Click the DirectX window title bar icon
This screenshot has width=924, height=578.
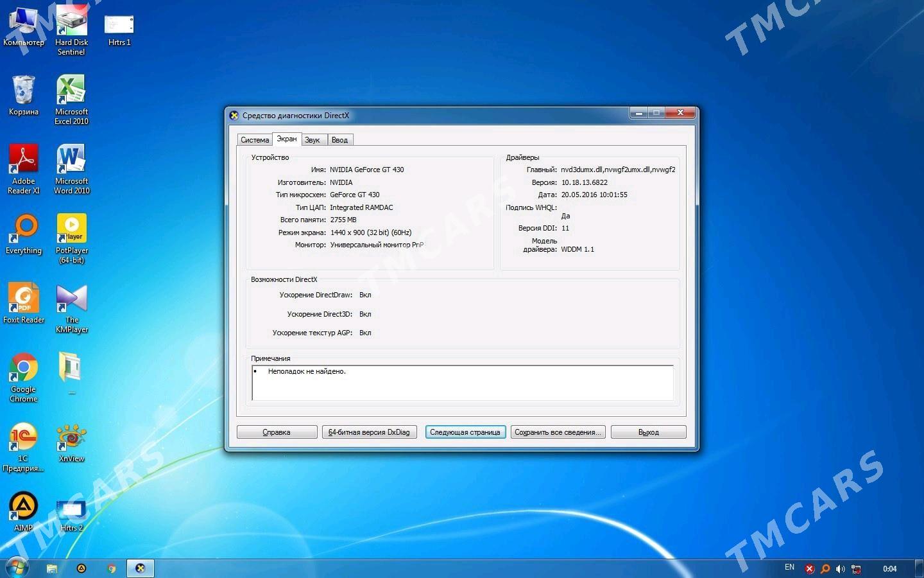tap(234, 116)
